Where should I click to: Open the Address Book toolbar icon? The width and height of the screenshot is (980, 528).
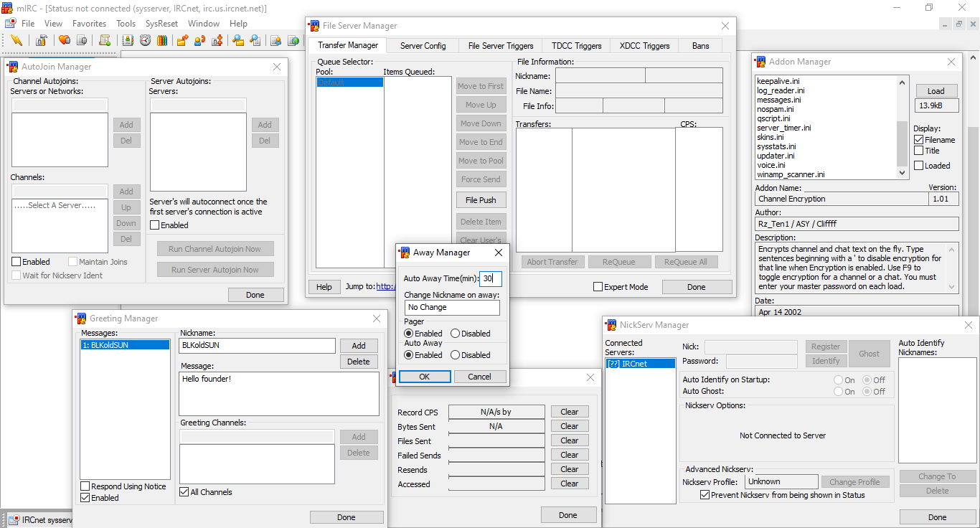pos(128,40)
